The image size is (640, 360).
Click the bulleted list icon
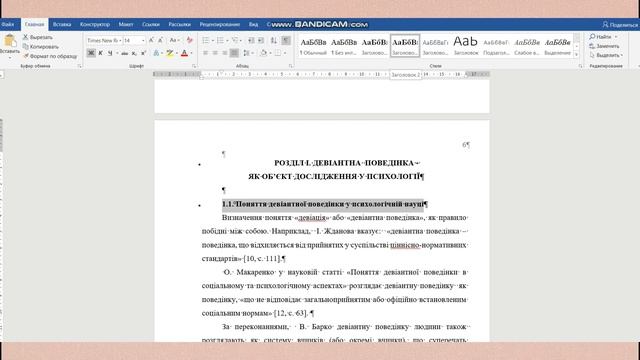pyautogui.click(x=206, y=40)
